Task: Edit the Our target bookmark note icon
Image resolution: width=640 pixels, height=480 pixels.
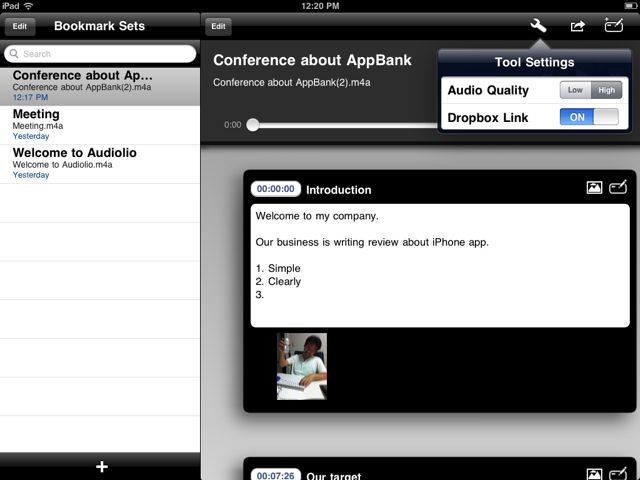Action: click(618, 473)
